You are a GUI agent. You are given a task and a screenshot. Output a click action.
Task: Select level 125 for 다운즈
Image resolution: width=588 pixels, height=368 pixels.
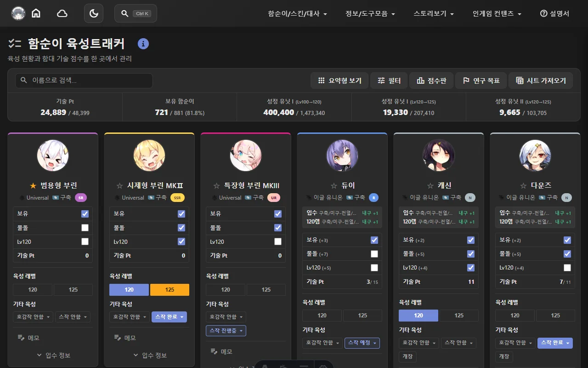click(555, 316)
